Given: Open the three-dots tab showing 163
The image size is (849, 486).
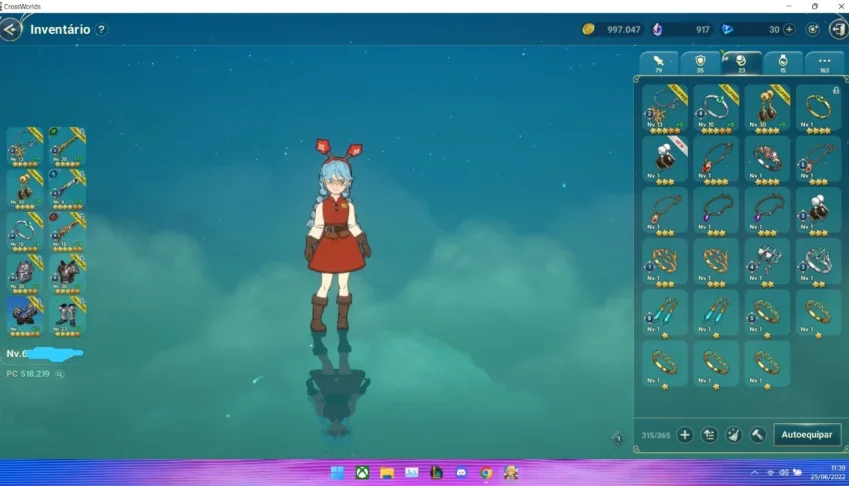Looking at the screenshot, I should pyautogui.click(x=824, y=63).
